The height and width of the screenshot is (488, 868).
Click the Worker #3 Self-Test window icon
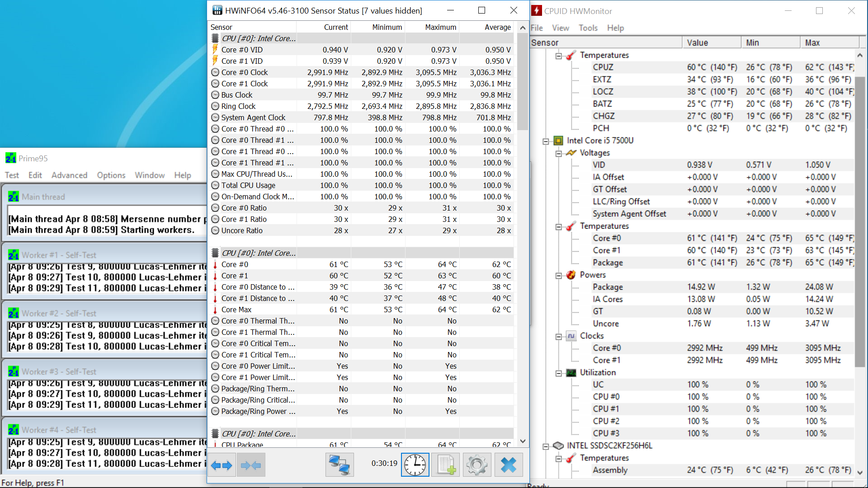tap(14, 371)
